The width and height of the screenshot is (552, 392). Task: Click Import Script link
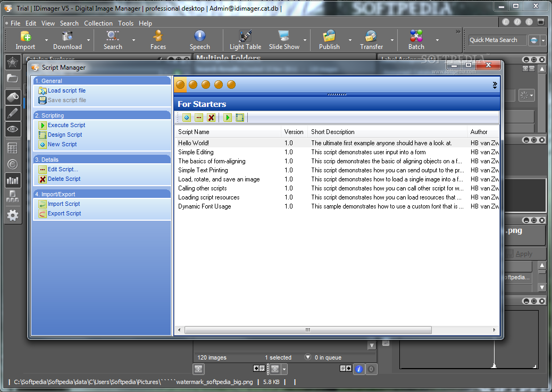coord(64,204)
